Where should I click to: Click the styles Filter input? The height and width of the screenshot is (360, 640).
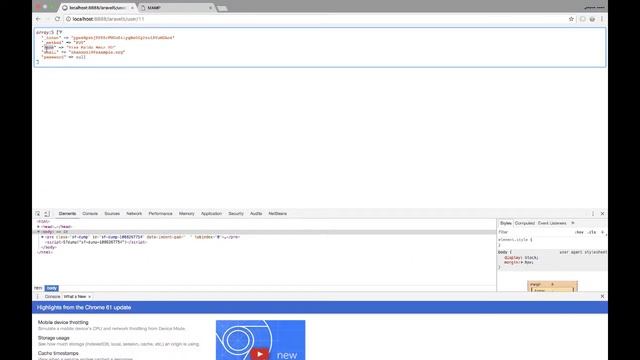pyautogui.click(x=534, y=232)
